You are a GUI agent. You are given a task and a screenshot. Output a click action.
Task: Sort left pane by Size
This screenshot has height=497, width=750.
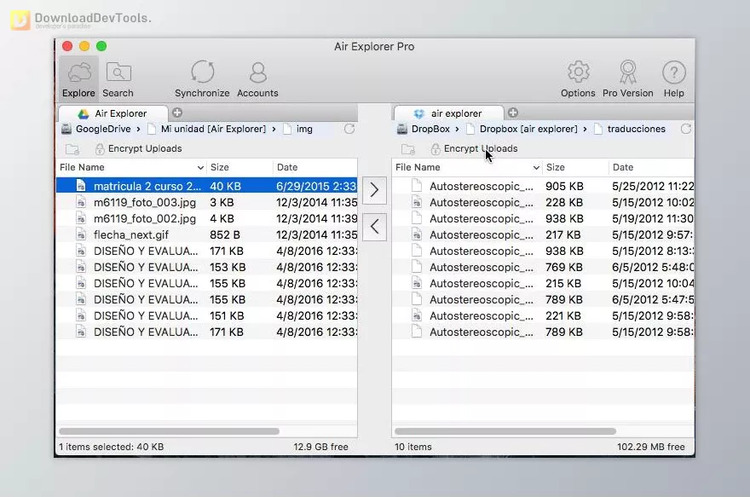tap(240, 167)
